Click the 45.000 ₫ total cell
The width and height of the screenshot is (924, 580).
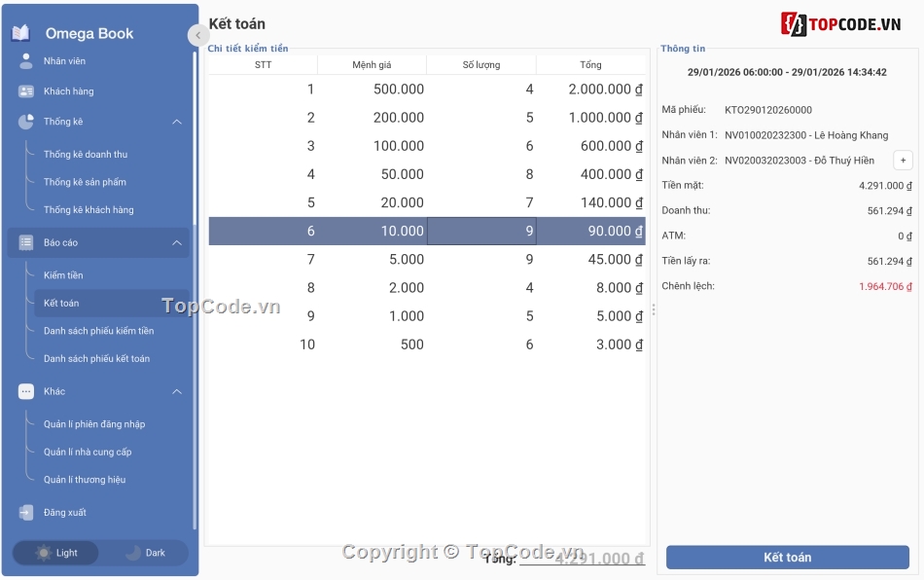click(x=591, y=259)
